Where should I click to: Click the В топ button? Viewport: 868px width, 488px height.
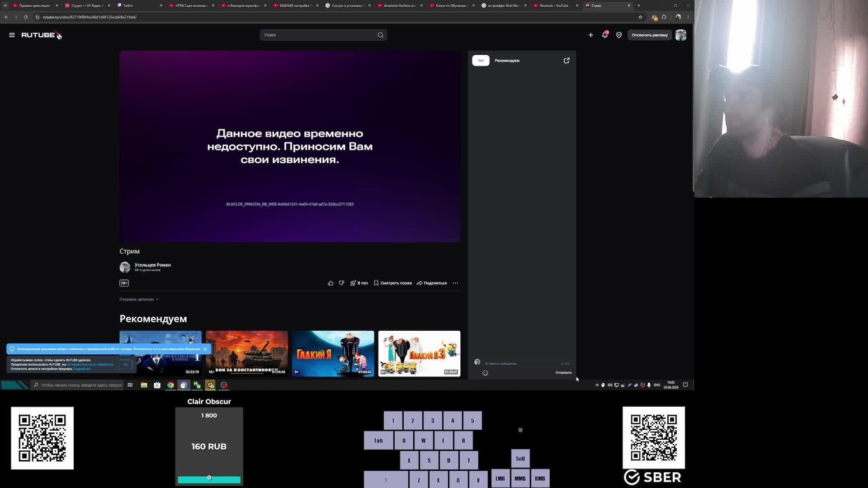tap(359, 283)
